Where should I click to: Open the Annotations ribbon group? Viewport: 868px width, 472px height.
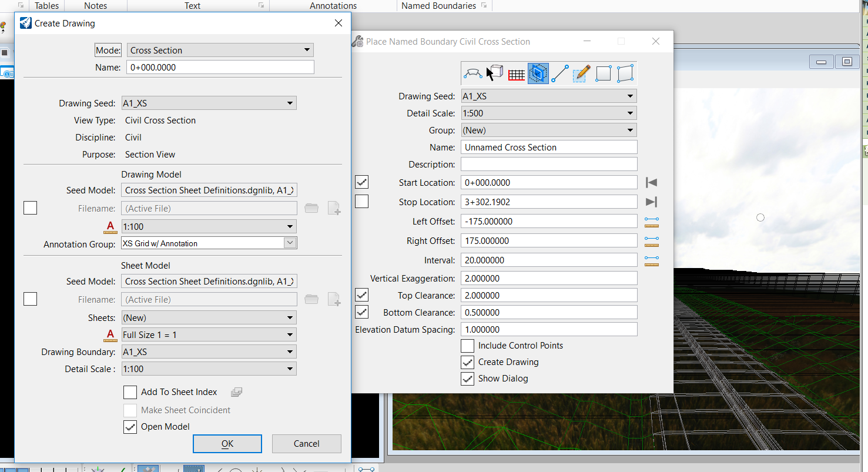click(x=333, y=6)
